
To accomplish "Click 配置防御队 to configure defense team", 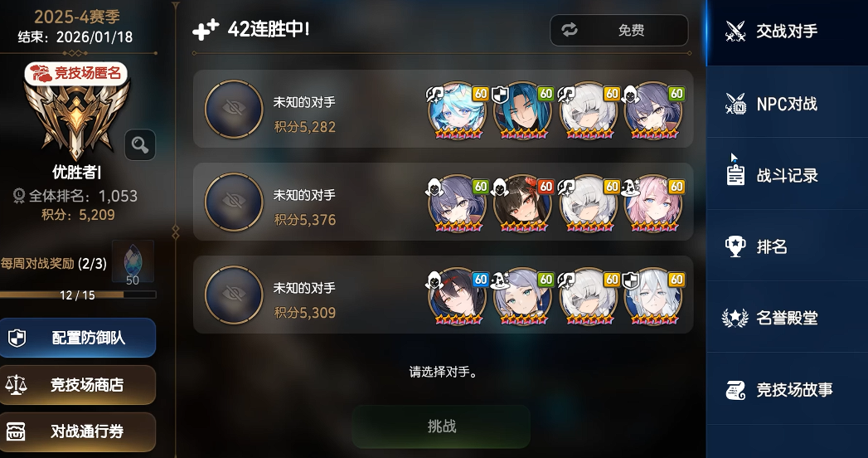I will point(77,337).
